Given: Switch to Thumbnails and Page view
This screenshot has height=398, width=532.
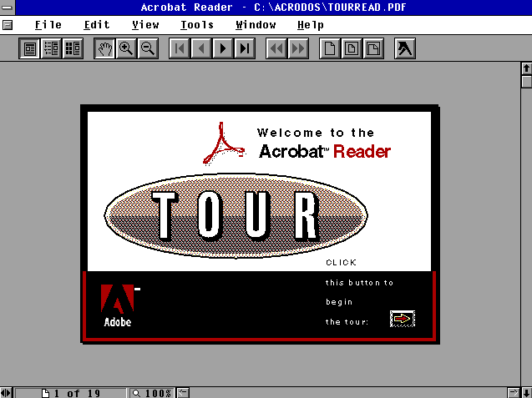Looking at the screenshot, I should coord(73,48).
